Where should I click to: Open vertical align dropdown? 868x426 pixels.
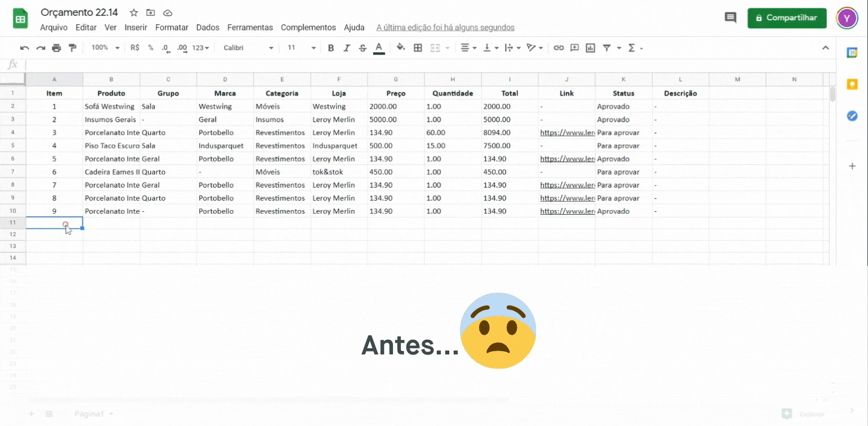(x=490, y=48)
